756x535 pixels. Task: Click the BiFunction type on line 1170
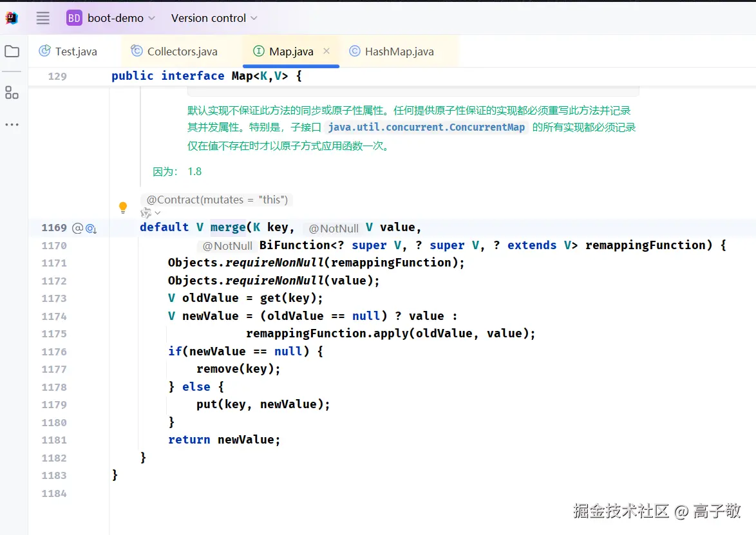click(x=294, y=245)
